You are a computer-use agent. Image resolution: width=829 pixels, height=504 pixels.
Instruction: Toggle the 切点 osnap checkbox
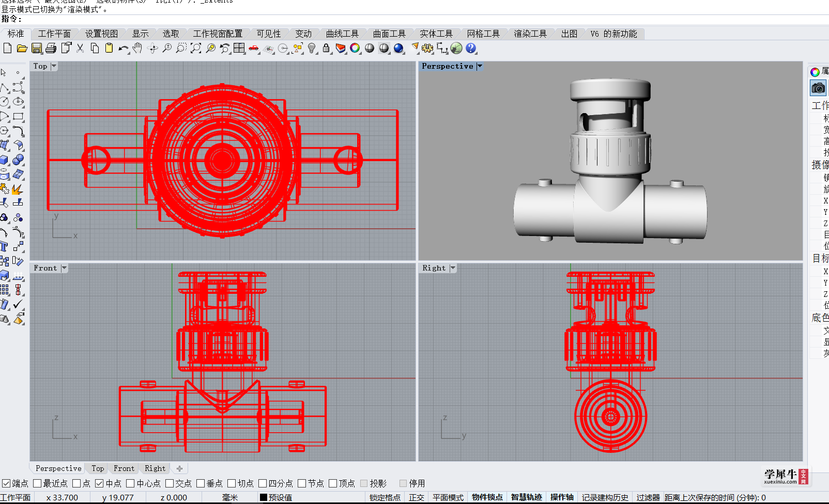[x=232, y=483]
